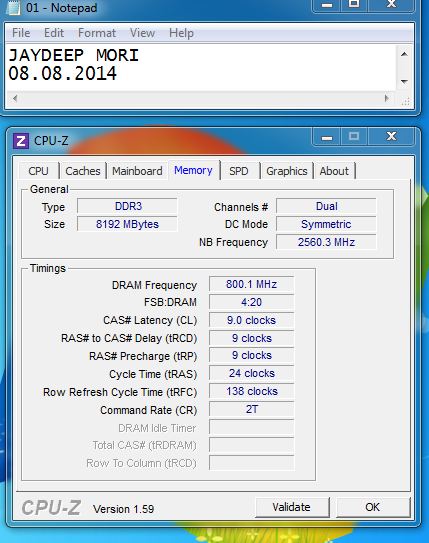Click the empty Row To Column field
429x543 pixels.
(x=251, y=463)
